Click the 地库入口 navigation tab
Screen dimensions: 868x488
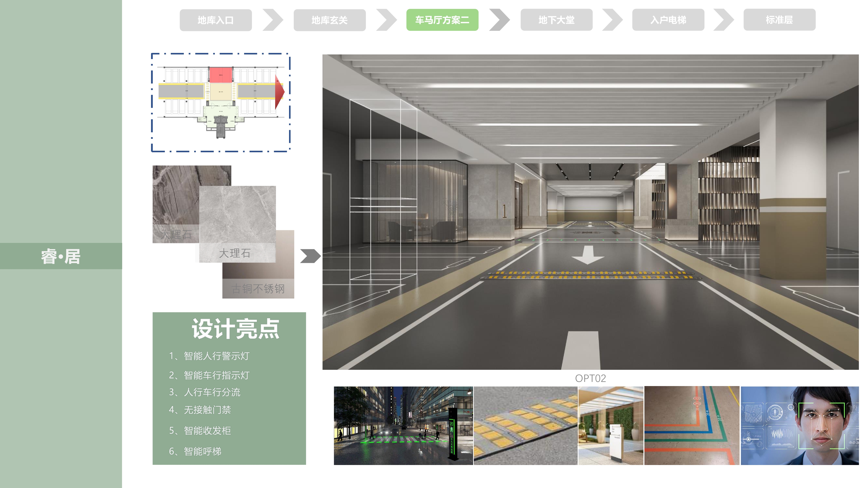click(x=216, y=20)
